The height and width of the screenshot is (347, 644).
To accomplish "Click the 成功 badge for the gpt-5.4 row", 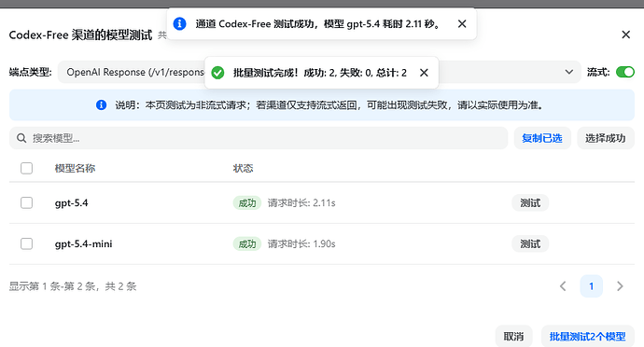I will [247, 202].
